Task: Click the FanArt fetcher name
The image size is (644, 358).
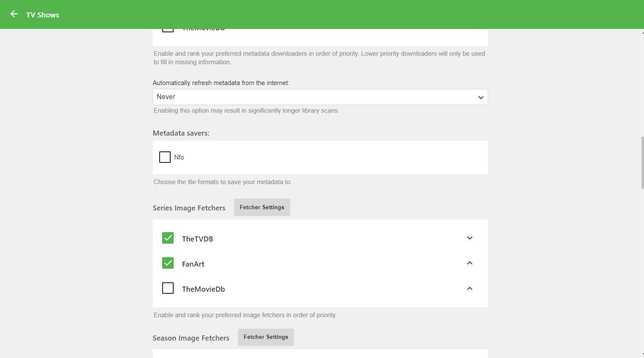Action: (193, 264)
